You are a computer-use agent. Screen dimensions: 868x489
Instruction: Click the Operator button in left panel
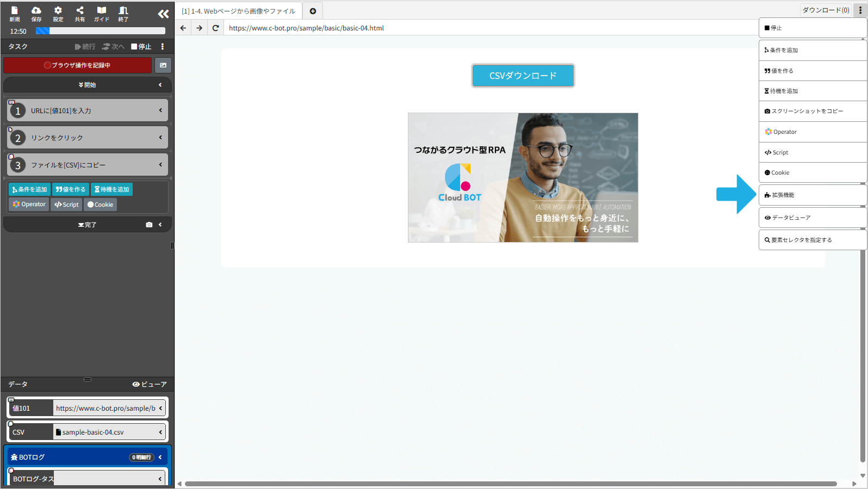coord(29,205)
